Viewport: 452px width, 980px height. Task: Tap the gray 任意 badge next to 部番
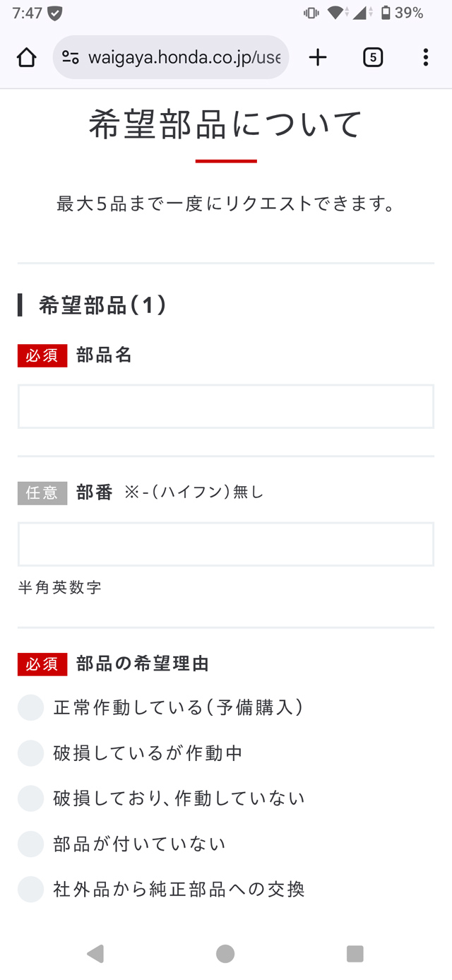[42, 492]
